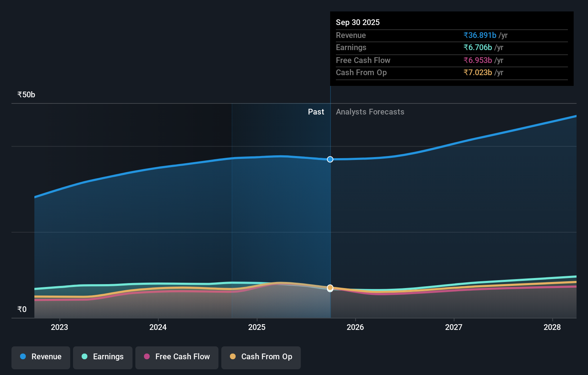Toggle the Earnings series visibility
Viewport: 588px width, 375px height.
[x=103, y=357]
